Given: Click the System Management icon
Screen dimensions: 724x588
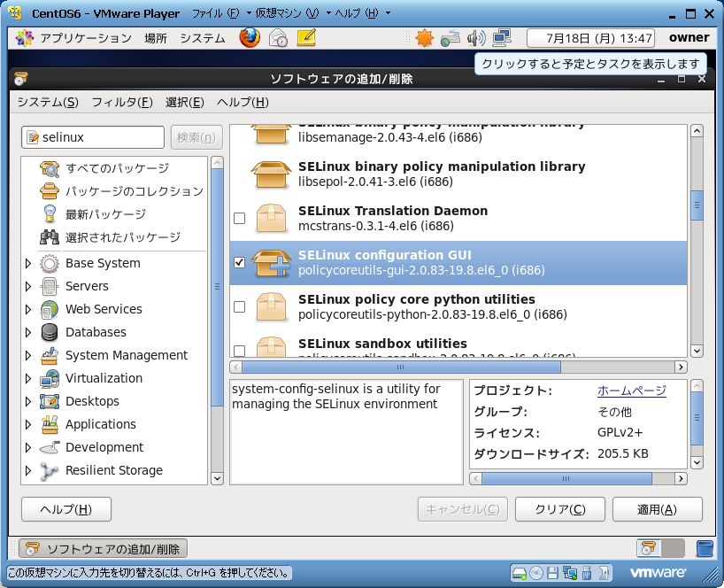Looking at the screenshot, I should (50, 356).
